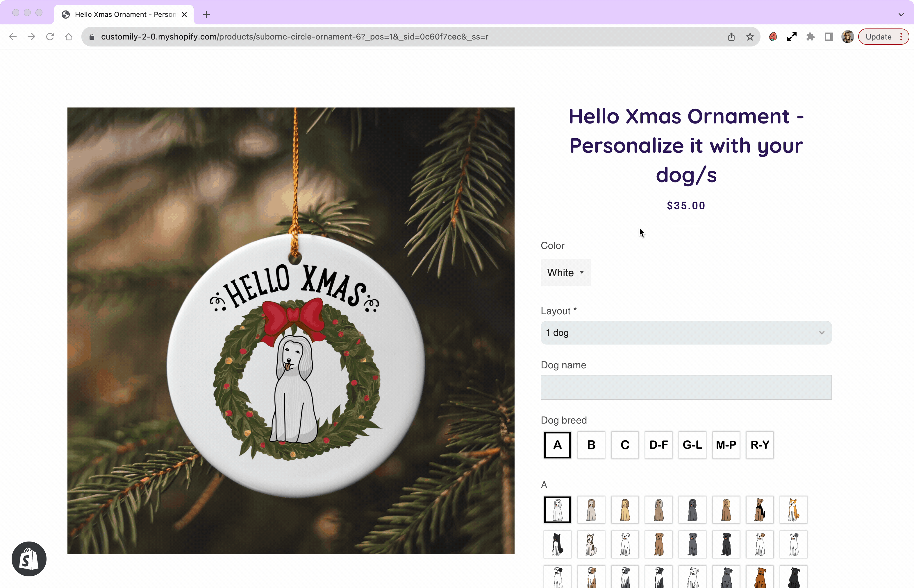Viewport: 914px width, 588px height.
Task: Click the Update button in Chrome
Action: [883, 37]
